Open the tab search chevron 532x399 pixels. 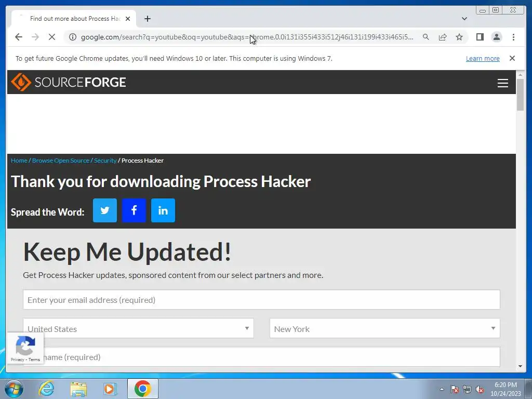tap(464, 19)
